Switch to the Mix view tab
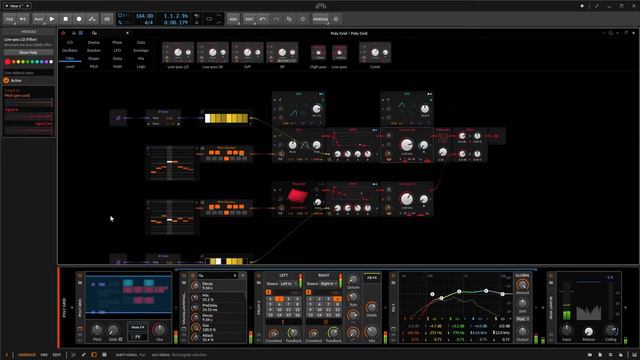Screen dimensions: 640x360 coord(44,355)
